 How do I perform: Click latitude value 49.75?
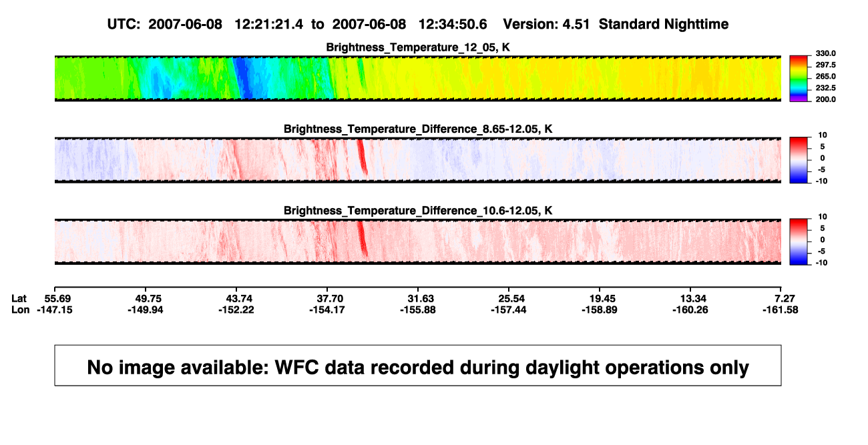coord(148,298)
